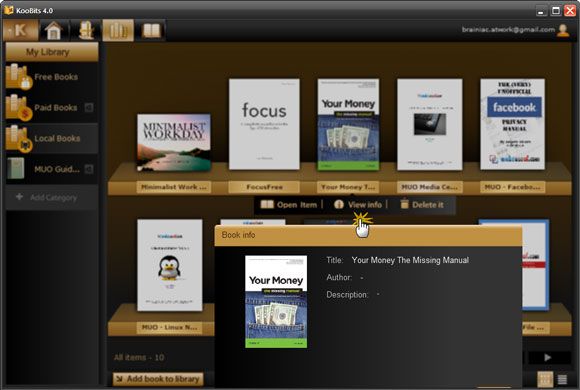Select the MUO Media Center book cover
Image resolution: width=580 pixels, height=390 pixels.
tap(429, 124)
